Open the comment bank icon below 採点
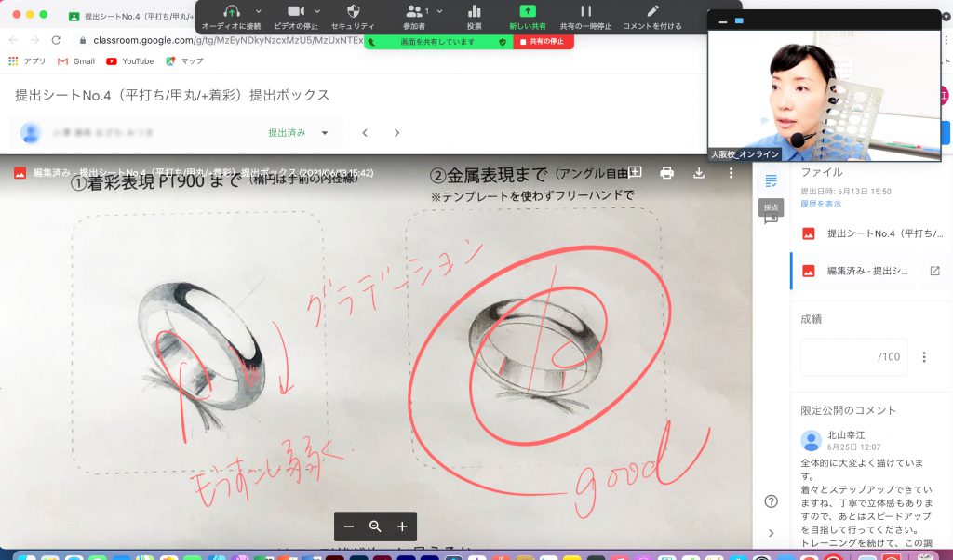 pos(772,219)
